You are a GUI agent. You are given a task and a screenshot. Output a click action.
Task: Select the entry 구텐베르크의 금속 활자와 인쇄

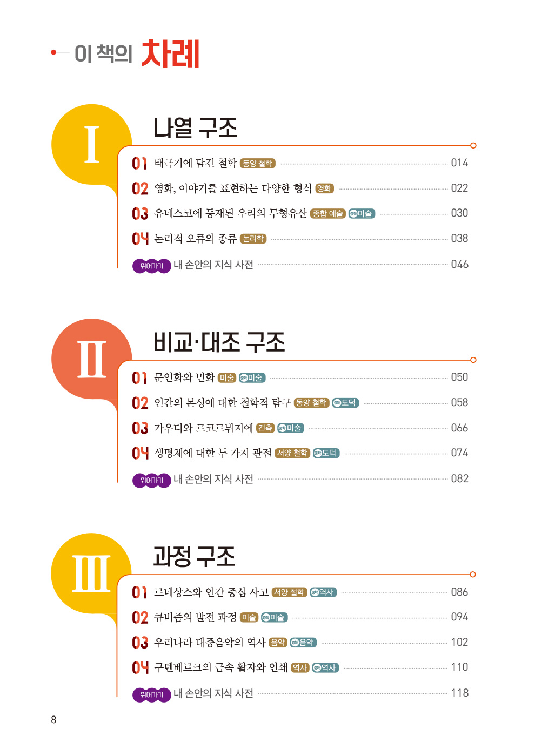coord(221,667)
